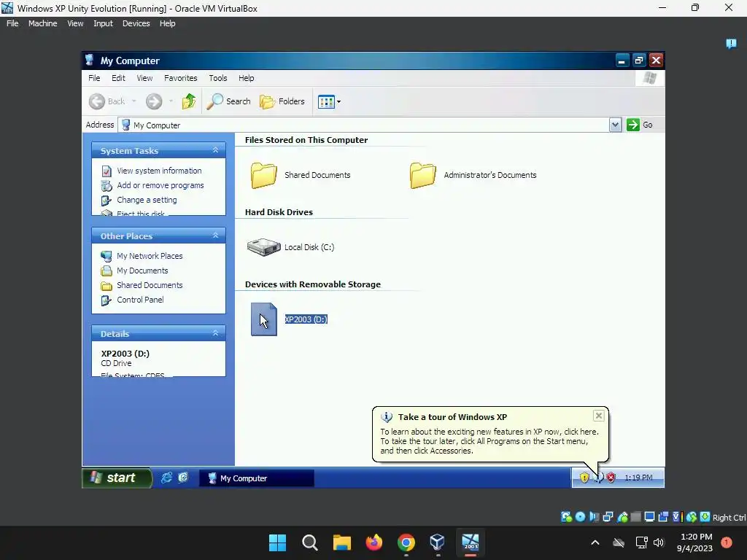Open the Edit menu in My Computer
Image resolution: width=747 pixels, height=560 pixels.
coord(118,78)
